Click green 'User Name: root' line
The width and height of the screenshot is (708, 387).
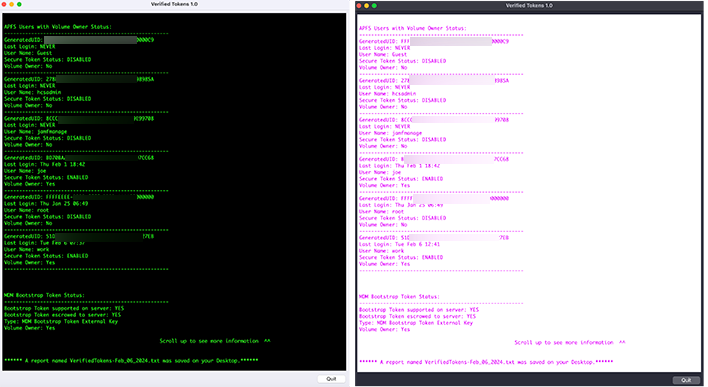(x=27, y=210)
